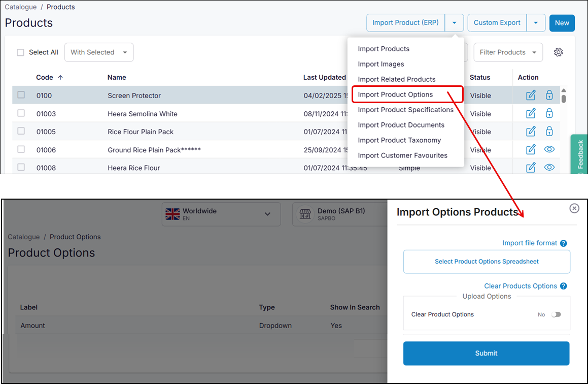
Task: Open the edit pencil for Screen Protector
Action: 530,95
